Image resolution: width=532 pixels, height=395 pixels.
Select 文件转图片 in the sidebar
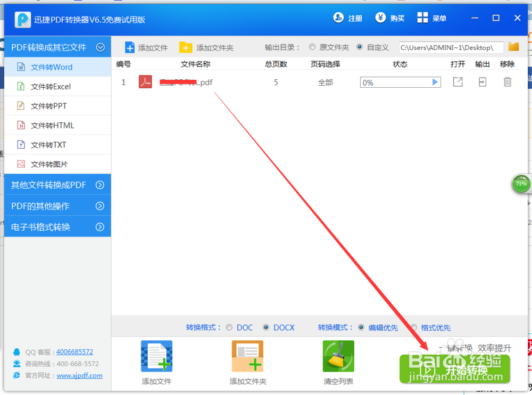pos(57,164)
